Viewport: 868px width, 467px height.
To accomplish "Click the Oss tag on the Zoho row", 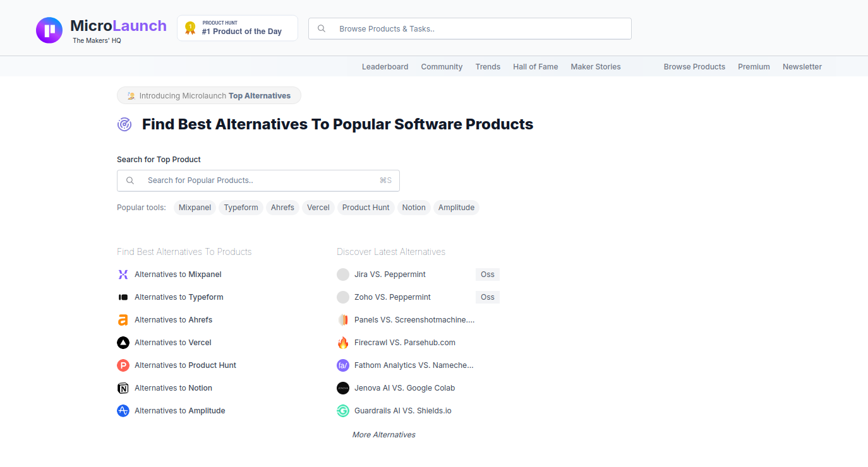I will pyautogui.click(x=488, y=297).
